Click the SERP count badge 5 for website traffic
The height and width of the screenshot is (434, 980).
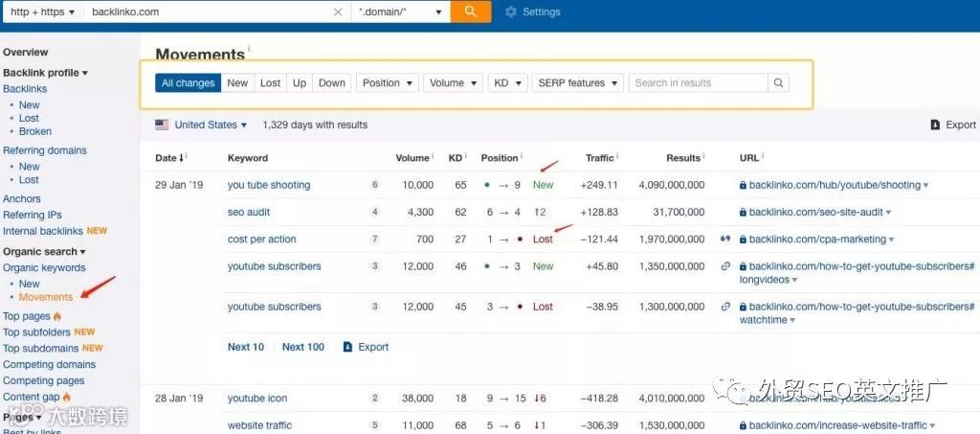coord(375,425)
